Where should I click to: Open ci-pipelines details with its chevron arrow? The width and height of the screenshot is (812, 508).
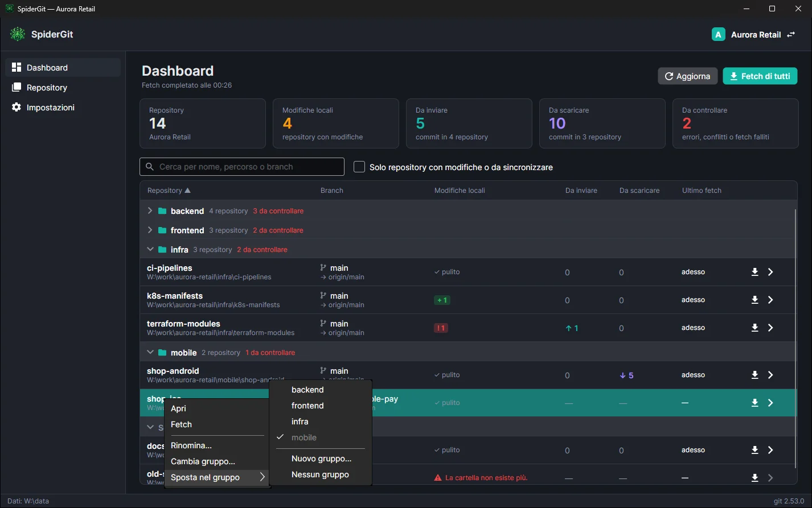point(770,272)
